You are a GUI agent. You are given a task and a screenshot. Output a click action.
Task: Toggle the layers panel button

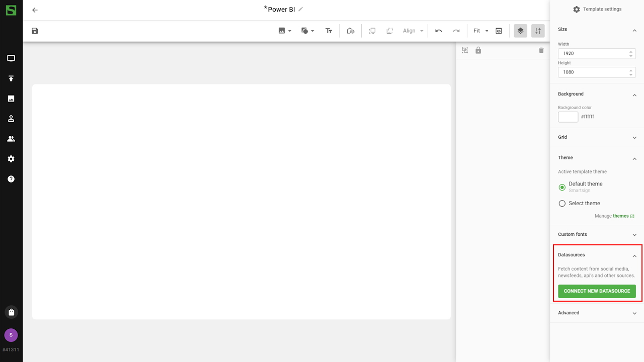pyautogui.click(x=520, y=31)
